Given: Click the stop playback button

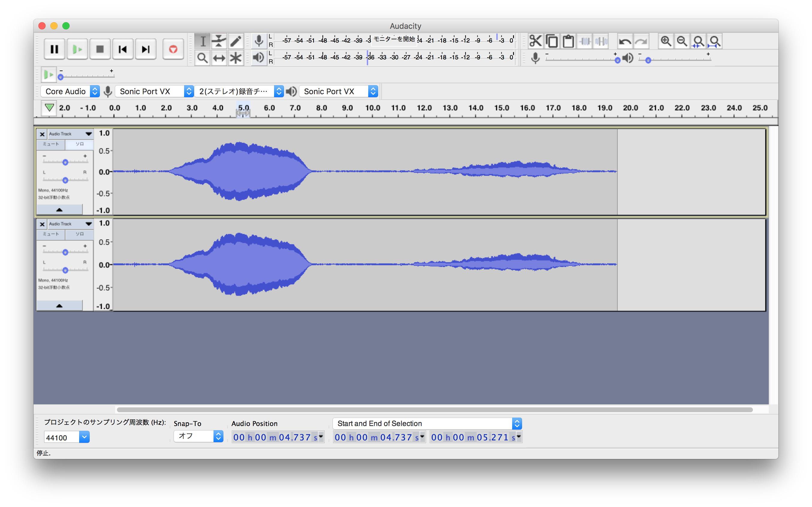Looking at the screenshot, I should tap(99, 49).
